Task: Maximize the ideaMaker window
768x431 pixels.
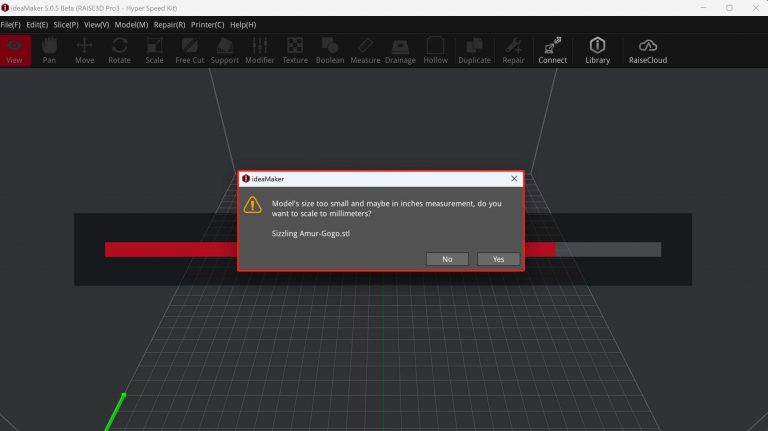Action: coord(729,8)
